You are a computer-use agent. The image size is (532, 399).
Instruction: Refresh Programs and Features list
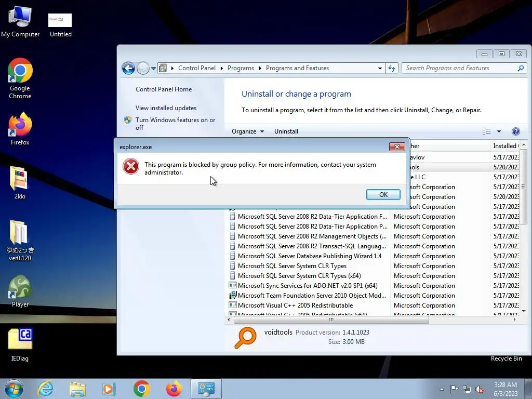392,68
